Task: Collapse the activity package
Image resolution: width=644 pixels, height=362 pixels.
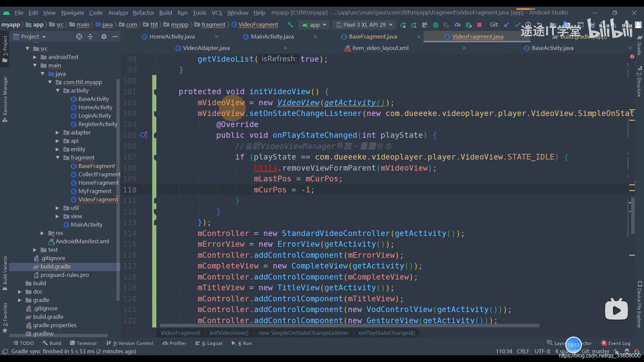Action: [58, 90]
